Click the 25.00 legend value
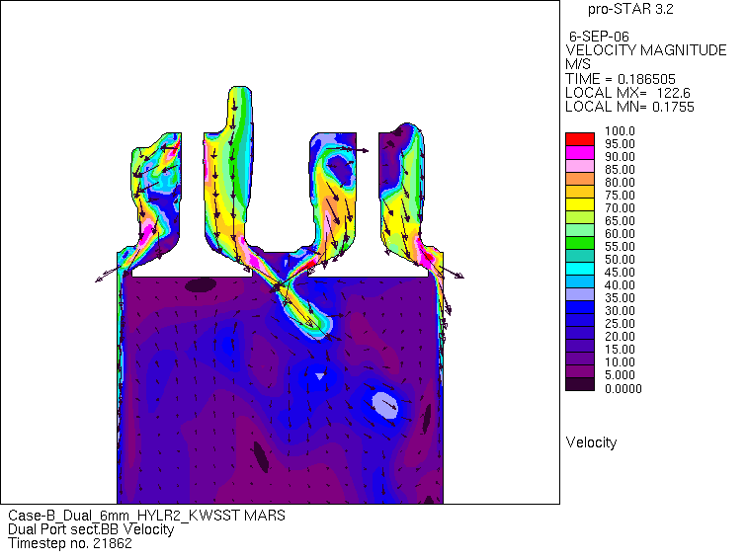Screen dimensions: 748x560 coord(620,324)
